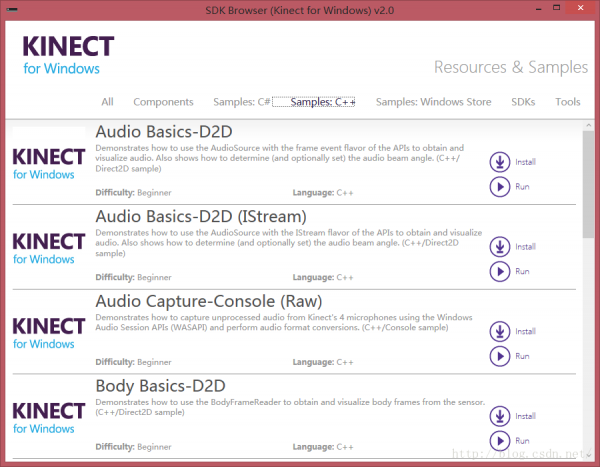Click the Install download icon for Body Basics-D2D

500,416
